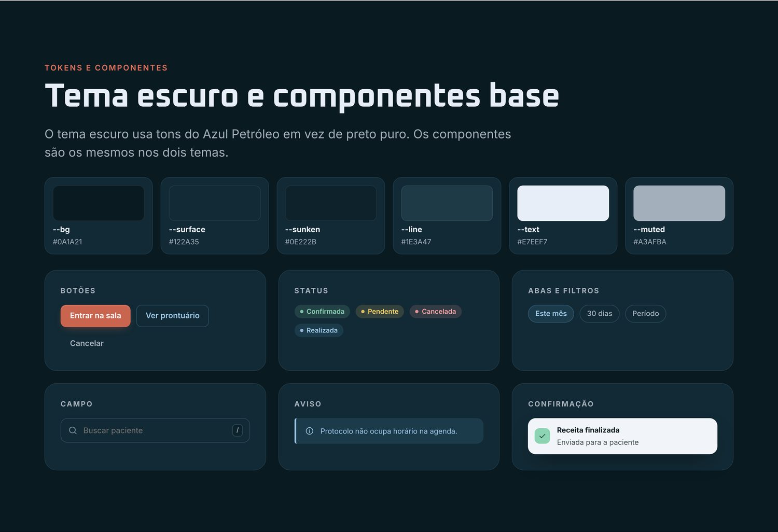778x532 pixels.
Task: Click the gray --muted color swatch
Action: click(679, 203)
